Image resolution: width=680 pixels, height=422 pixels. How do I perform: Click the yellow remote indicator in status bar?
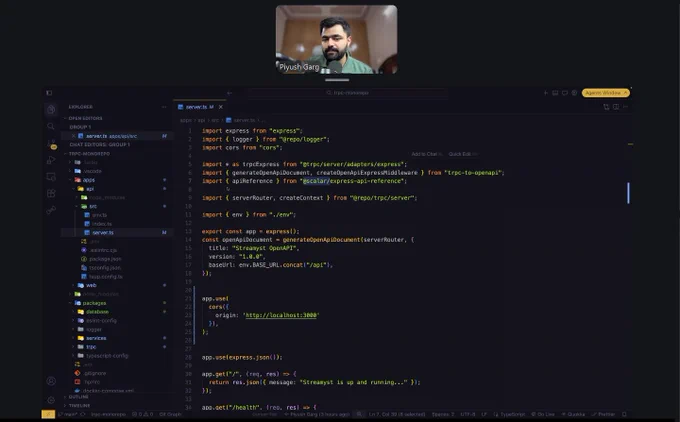(x=48, y=414)
